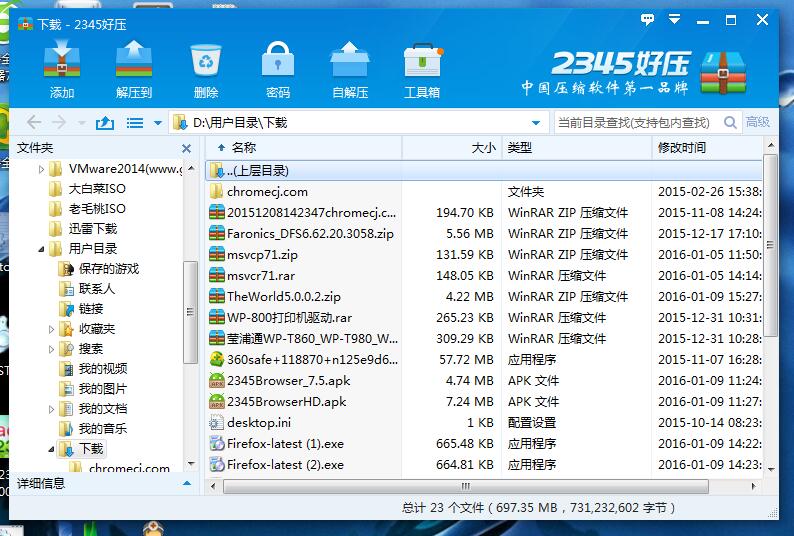Open the 高级 advanced search link

[758, 122]
